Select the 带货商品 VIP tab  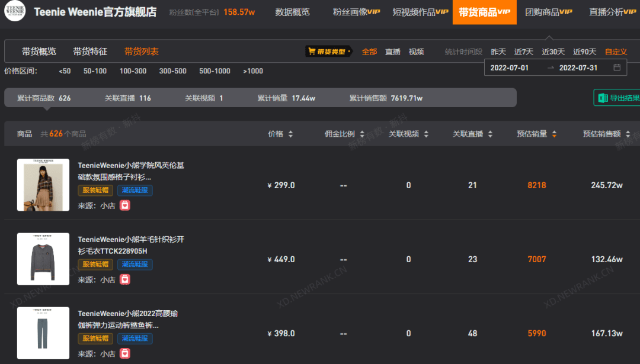coord(485,12)
